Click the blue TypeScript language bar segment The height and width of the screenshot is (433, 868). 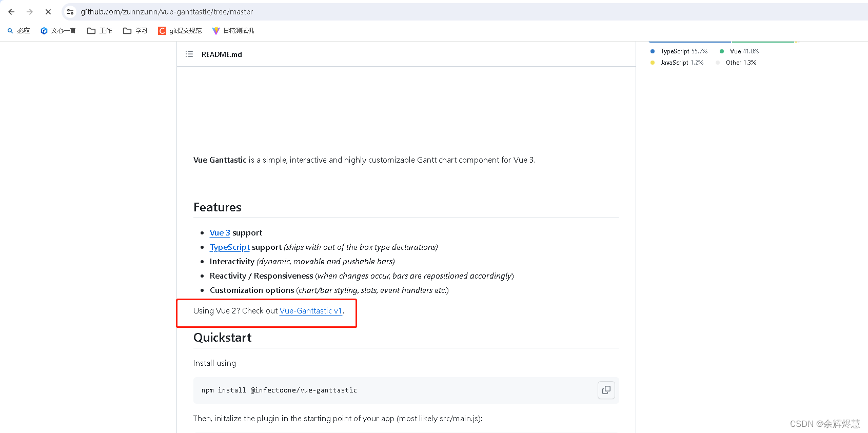(689, 42)
